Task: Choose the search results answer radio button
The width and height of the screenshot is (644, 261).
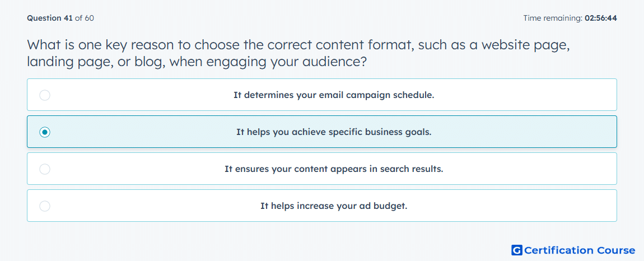Action: click(x=45, y=169)
